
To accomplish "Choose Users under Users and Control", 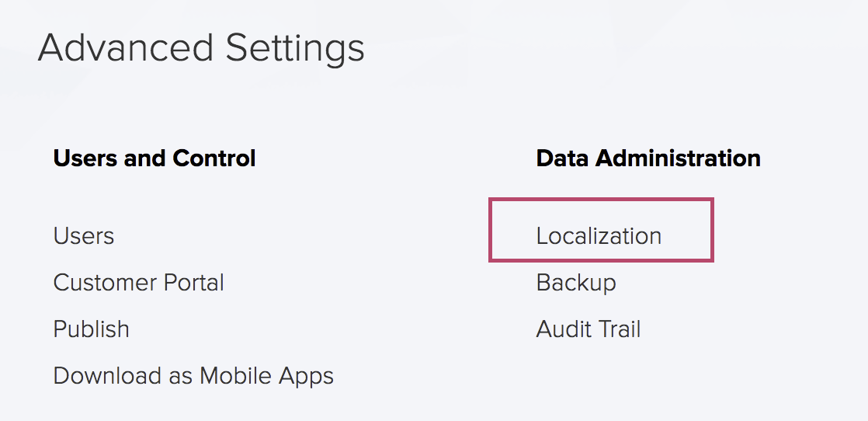I will tap(84, 236).
